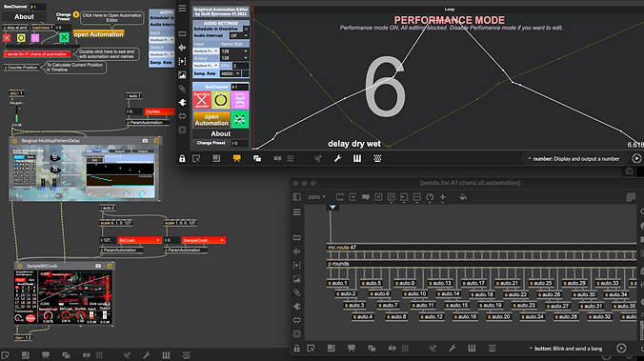The image size is (644, 361).
Task: Open the Audio Interrupt Off dropdown
Action: pos(238,36)
